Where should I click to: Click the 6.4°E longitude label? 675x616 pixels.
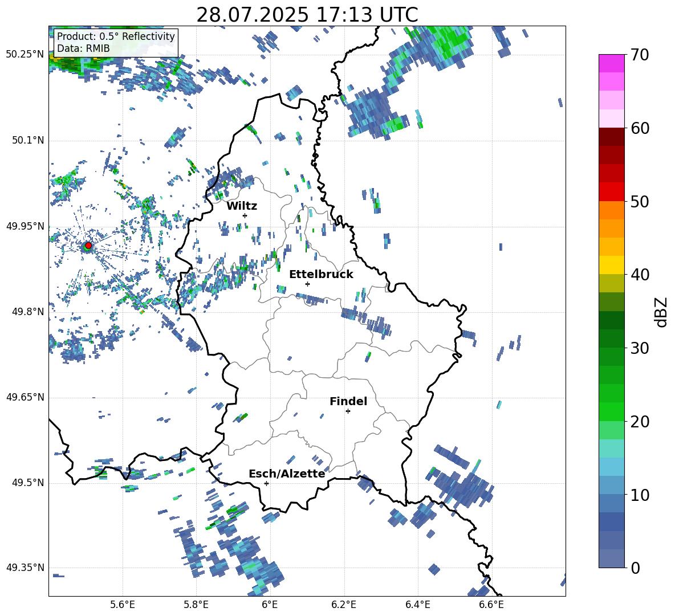[417, 605]
